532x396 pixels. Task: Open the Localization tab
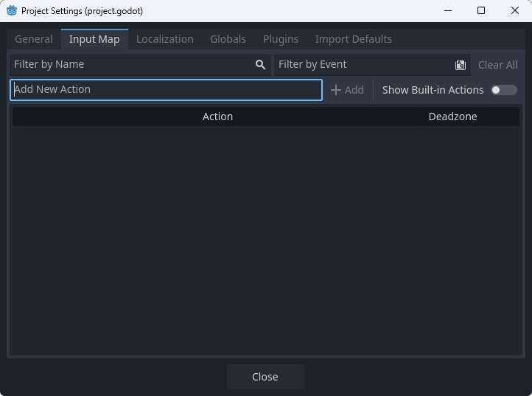point(165,39)
